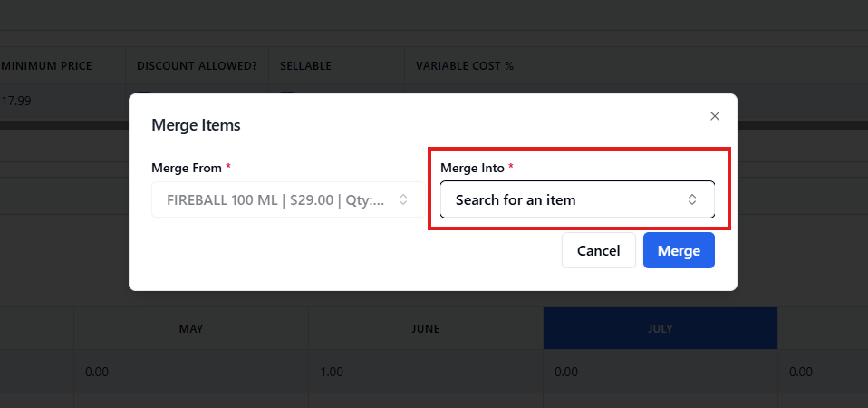This screenshot has width=868, height=408.
Task: Click the Merge From chevron icon
Action: click(403, 199)
